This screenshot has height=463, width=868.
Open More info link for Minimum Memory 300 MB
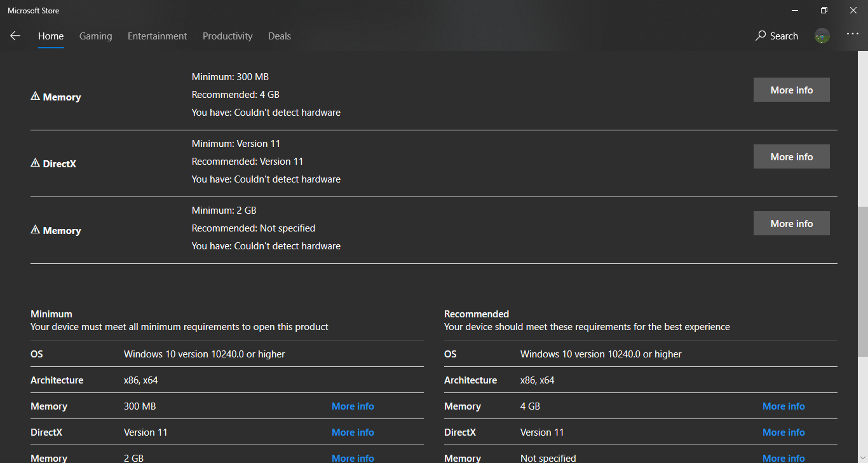(x=353, y=406)
